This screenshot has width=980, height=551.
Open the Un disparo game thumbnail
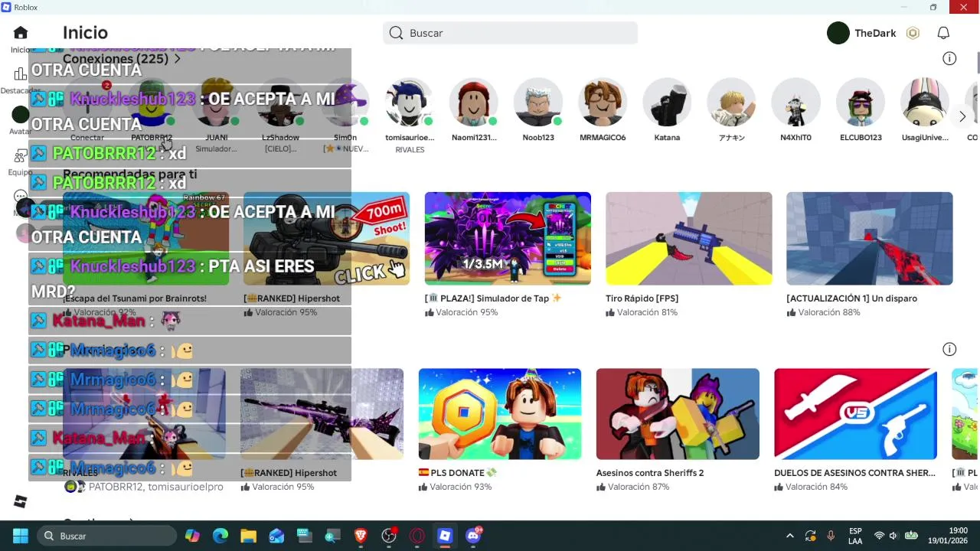869,239
